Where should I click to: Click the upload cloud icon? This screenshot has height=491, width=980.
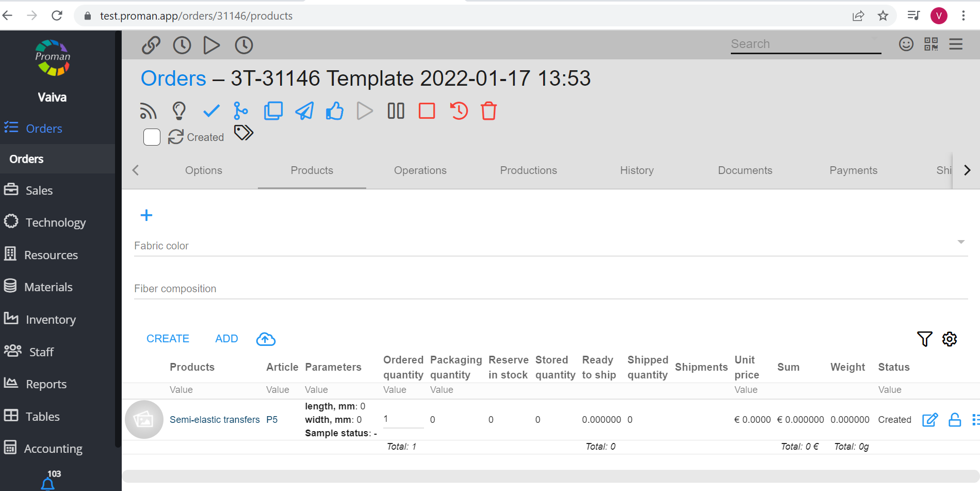coord(266,339)
